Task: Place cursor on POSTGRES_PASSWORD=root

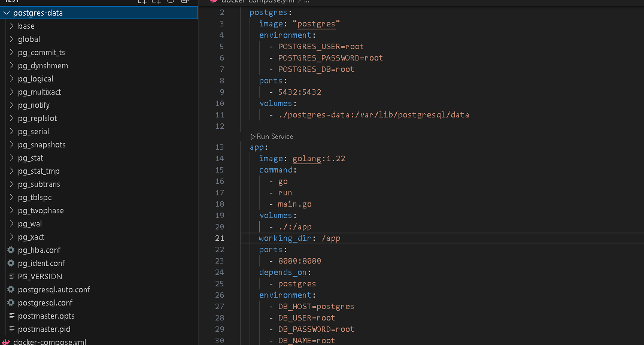Action: click(x=330, y=58)
